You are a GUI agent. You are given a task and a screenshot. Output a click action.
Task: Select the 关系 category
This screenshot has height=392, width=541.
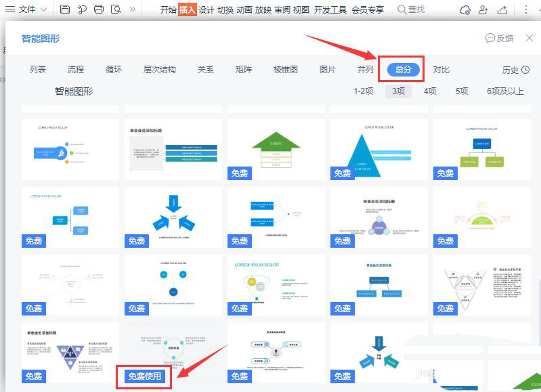pos(206,69)
